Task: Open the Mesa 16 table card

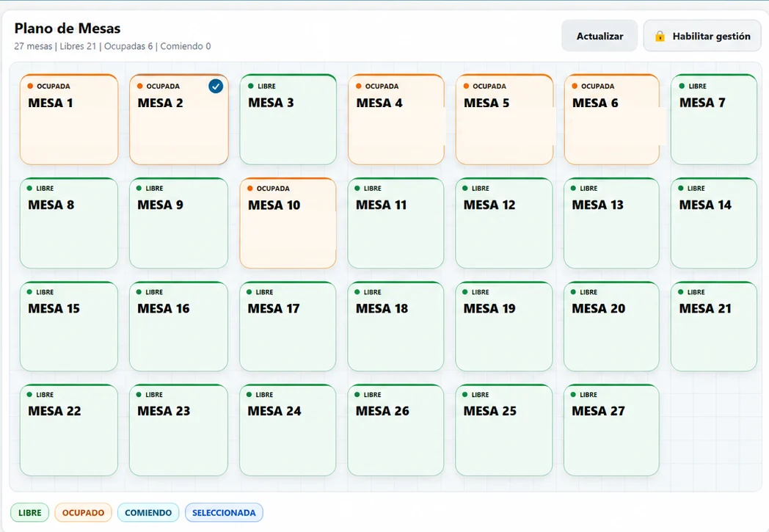Action: 179,327
